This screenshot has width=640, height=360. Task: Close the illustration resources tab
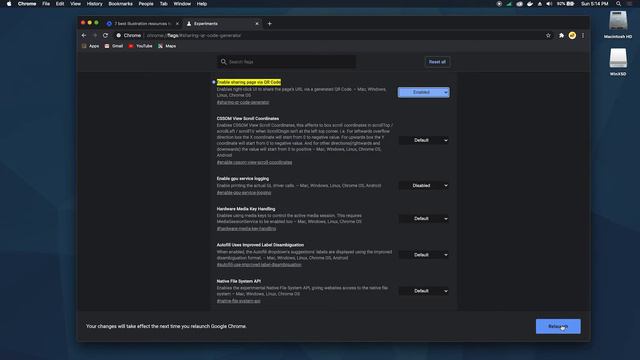point(177,24)
